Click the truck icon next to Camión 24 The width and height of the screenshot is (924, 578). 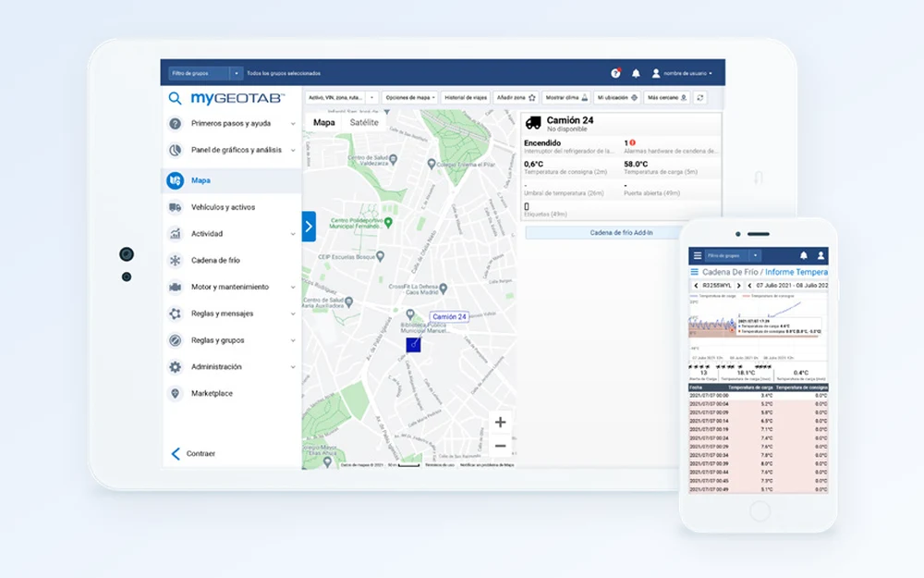point(533,123)
